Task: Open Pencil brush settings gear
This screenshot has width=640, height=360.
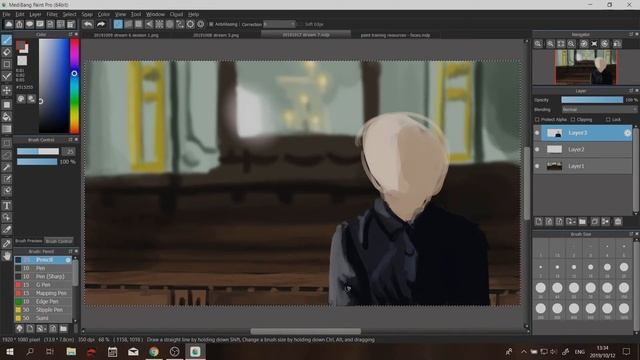Action: pos(68,260)
